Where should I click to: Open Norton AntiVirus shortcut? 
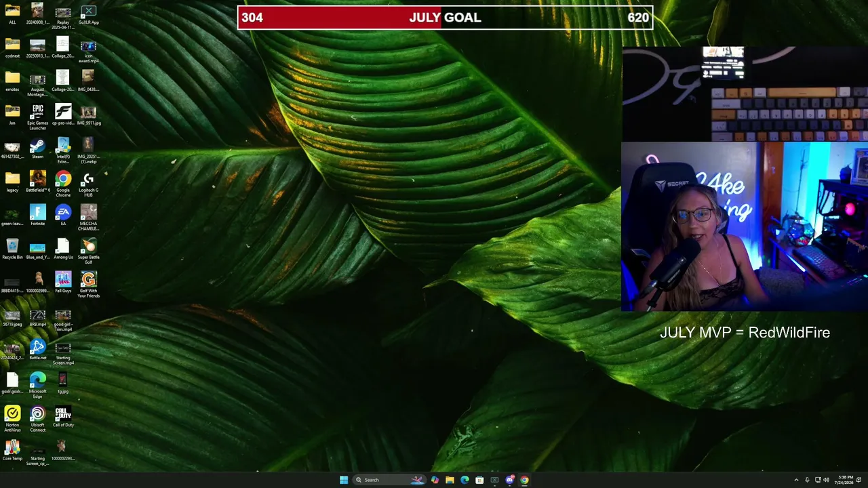[12, 419]
